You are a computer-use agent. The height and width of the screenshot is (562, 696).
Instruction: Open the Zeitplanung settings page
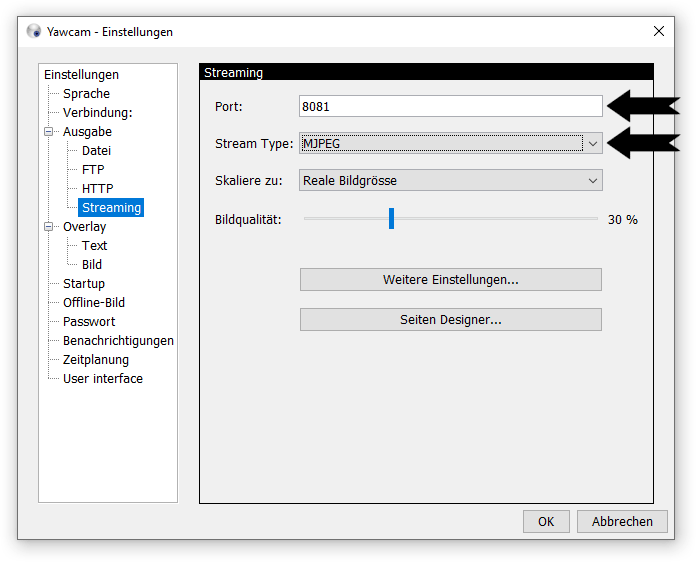coord(96,360)
